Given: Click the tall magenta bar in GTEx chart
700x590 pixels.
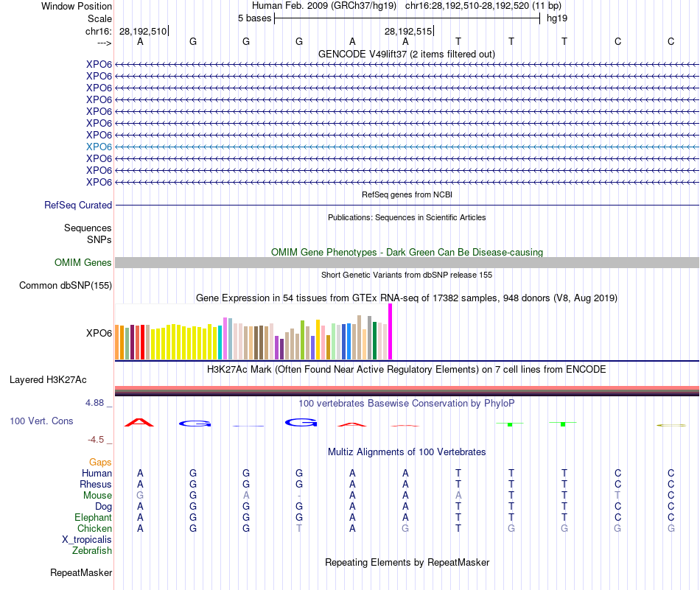Looking at the screenshot, I should click(x=391, y=331).
